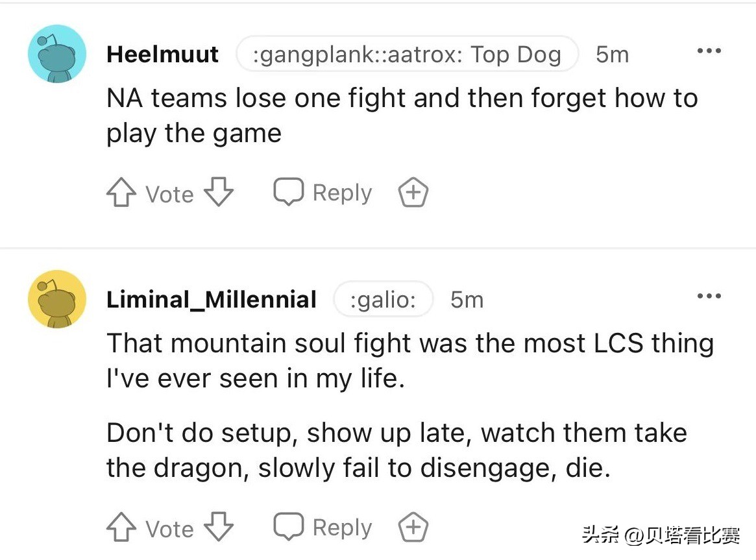Upvote Liminal_Millennial's comment

coord(120,526)
